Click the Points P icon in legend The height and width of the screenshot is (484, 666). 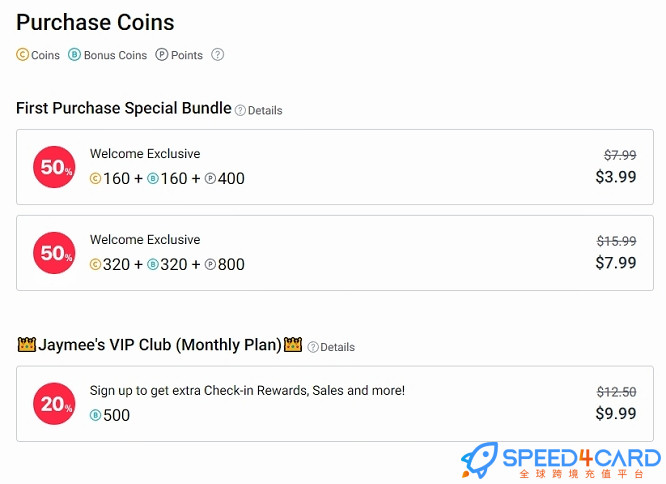point(161,55)
